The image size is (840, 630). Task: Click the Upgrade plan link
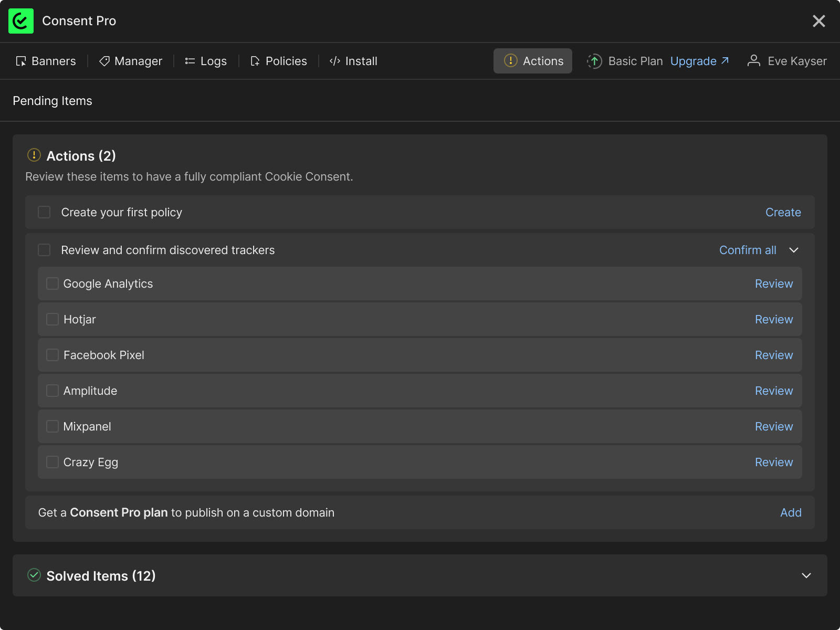tap(700, 61)
